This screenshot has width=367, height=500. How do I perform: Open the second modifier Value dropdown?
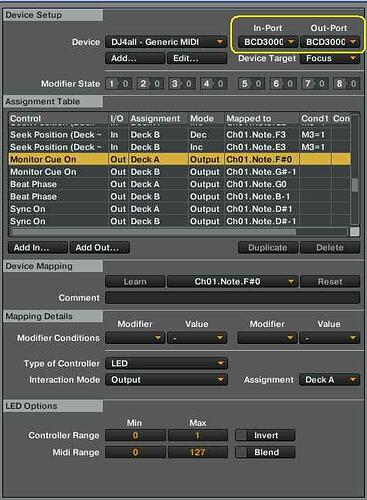[x=329, y=338]
